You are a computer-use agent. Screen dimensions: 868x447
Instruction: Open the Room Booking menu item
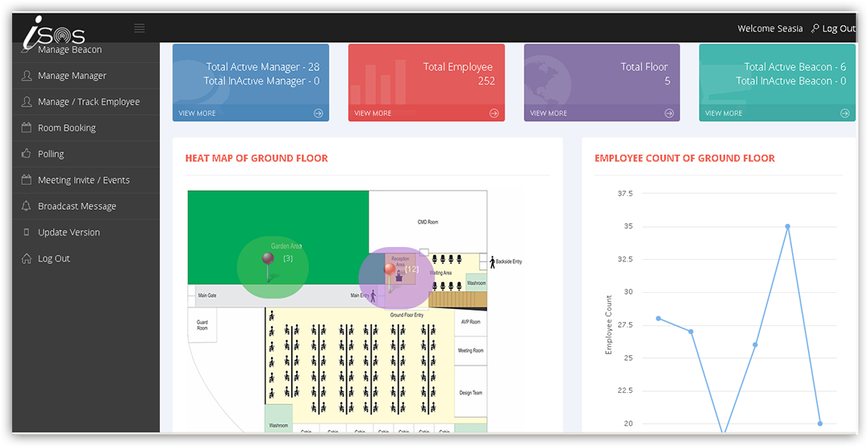point(86,127)
